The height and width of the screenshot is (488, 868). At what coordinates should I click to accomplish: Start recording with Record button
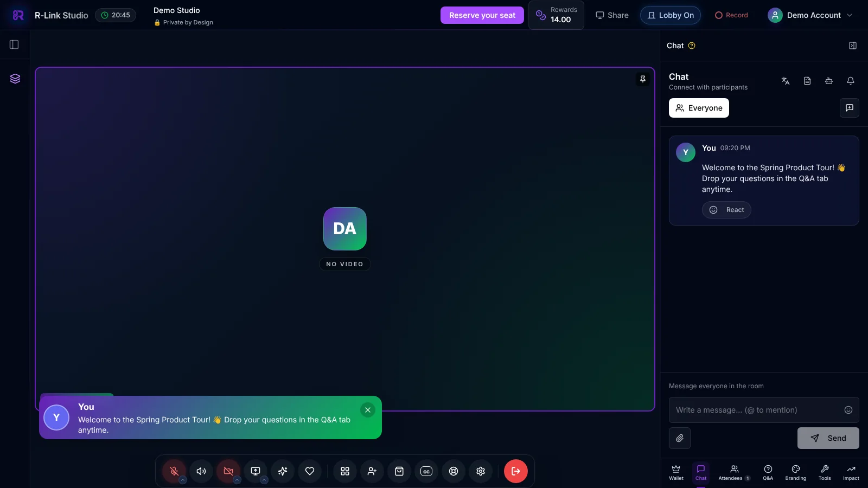point(731,15)
